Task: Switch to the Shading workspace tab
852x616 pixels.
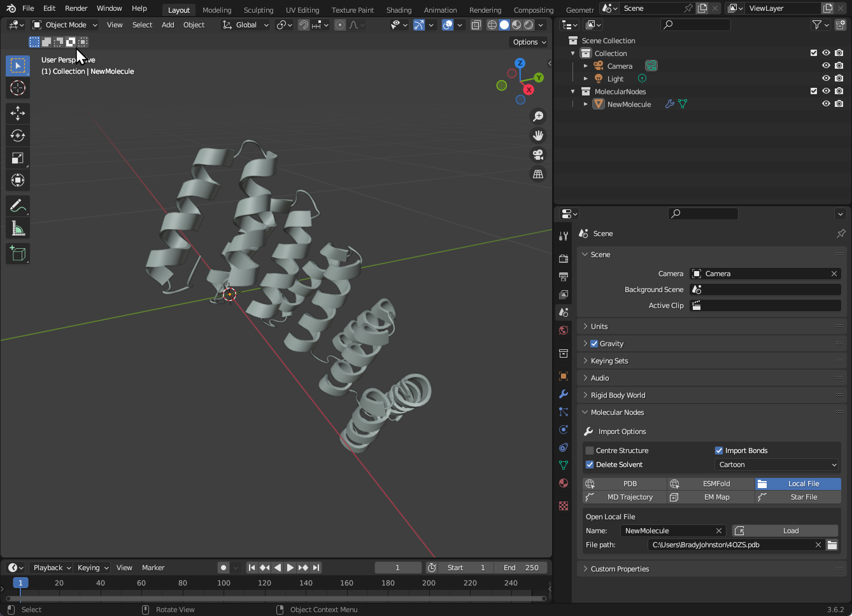Action: 399,10
